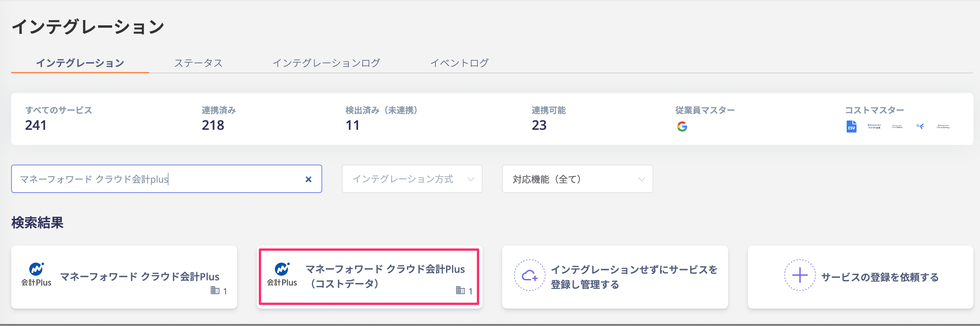Click インテグレーションせずにサービスを登録し管理する

point(615,277)
